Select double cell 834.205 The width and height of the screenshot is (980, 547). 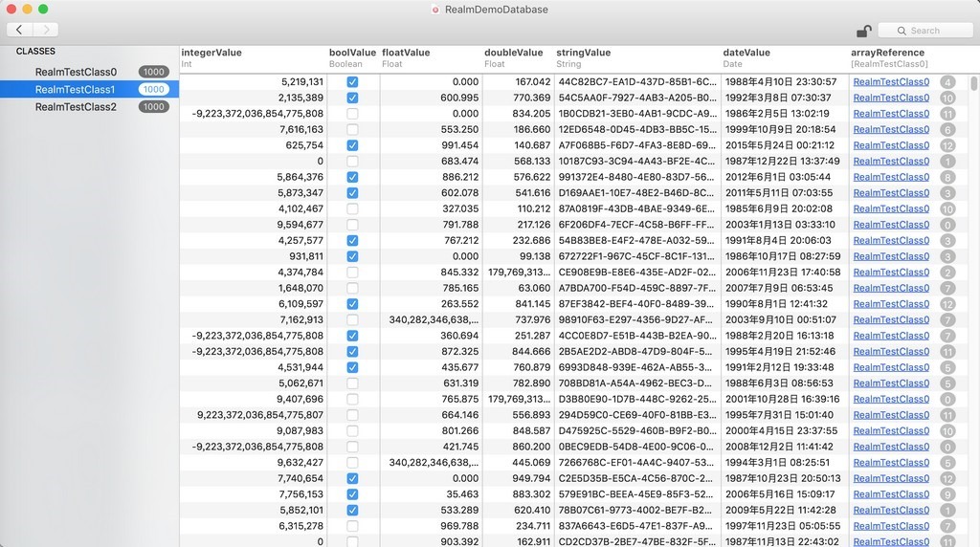518,114
